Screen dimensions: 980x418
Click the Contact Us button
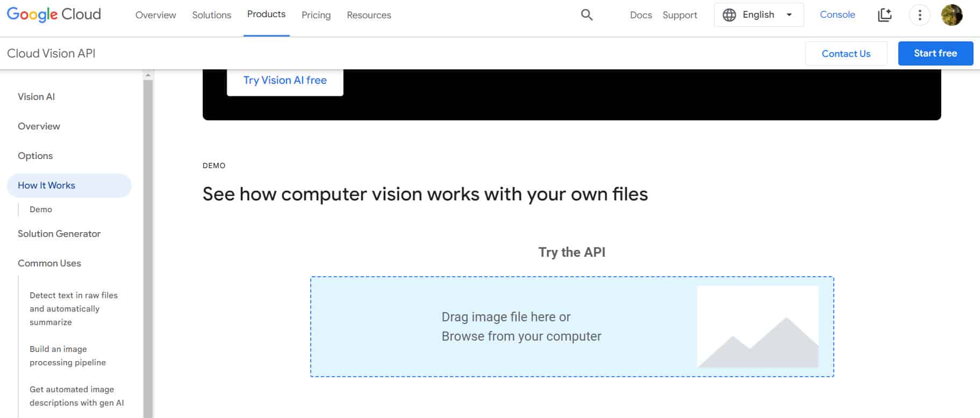(846, 54)
